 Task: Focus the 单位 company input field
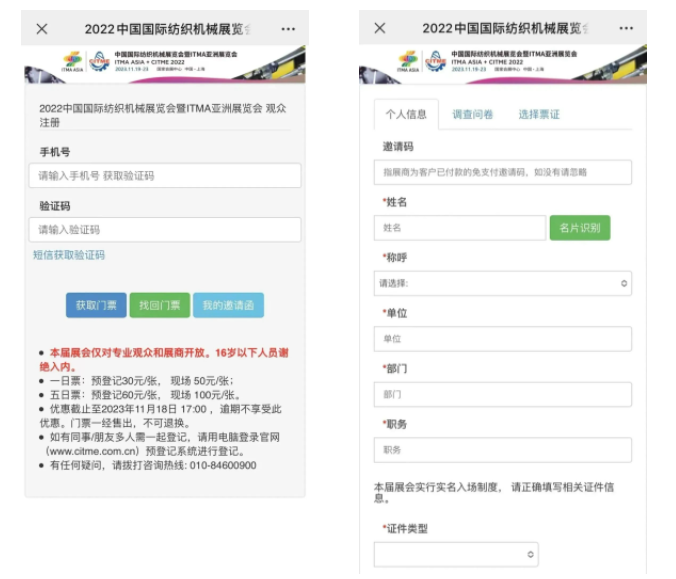click(503, 339)
